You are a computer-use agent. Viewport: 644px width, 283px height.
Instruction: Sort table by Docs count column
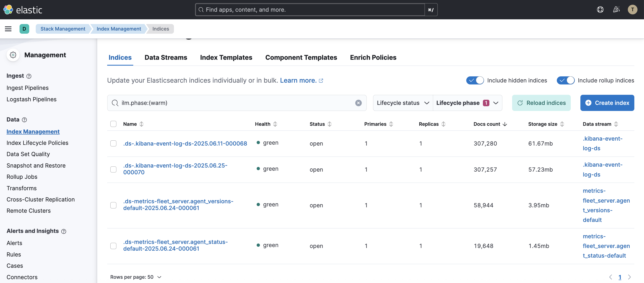[490, 124]
